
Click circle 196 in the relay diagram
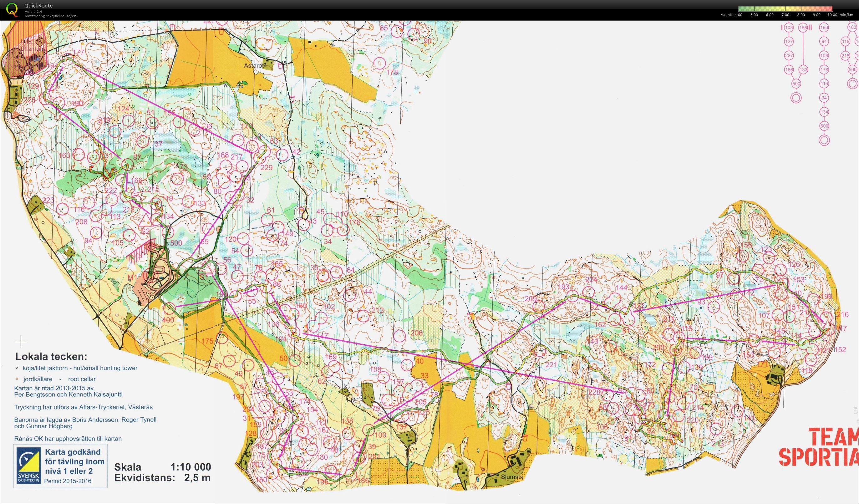point(824,27)
